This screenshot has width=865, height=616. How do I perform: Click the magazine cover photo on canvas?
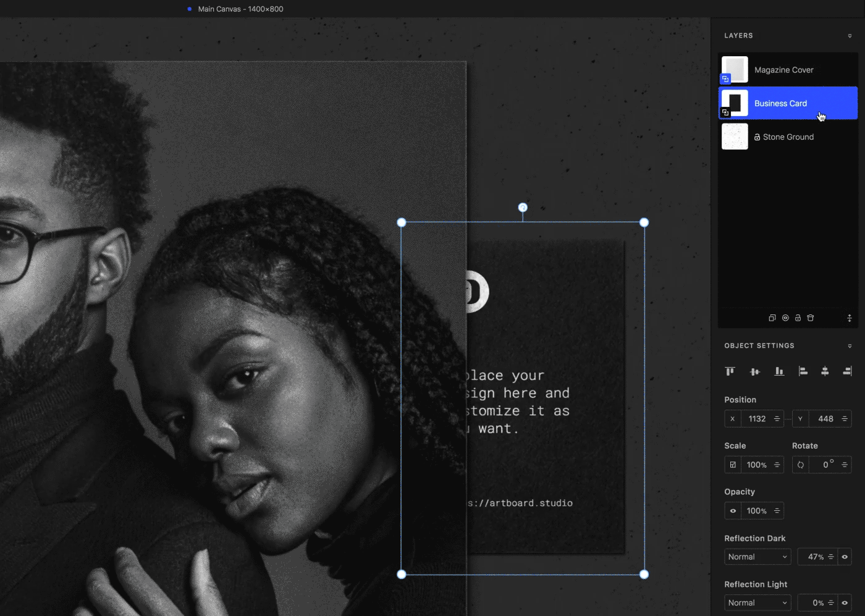233,339
